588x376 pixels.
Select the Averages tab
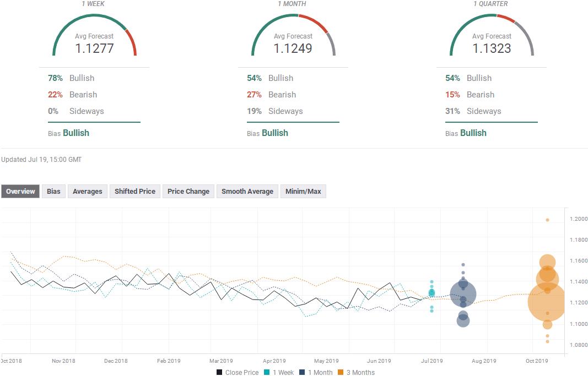pyautogui.click(x=88, y=192)
